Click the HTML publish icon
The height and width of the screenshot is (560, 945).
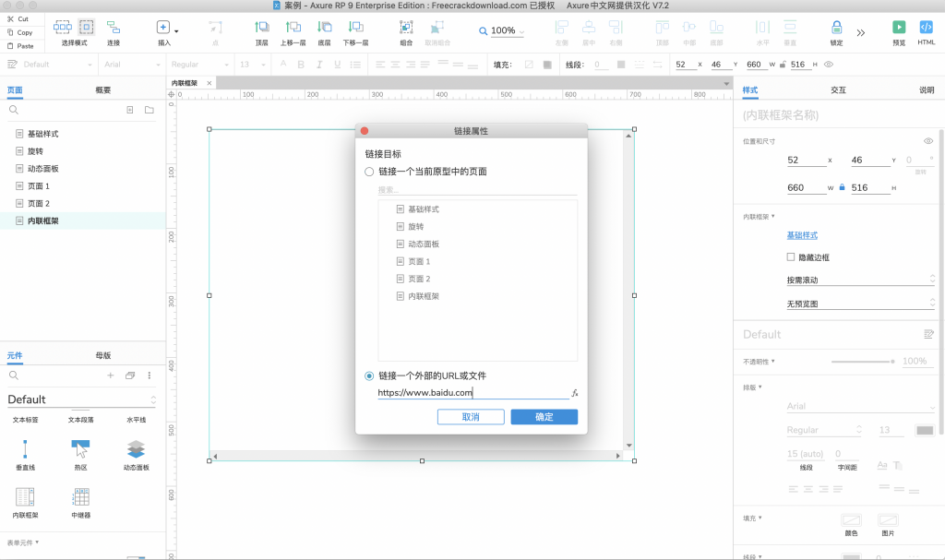[x=927, y=28]
